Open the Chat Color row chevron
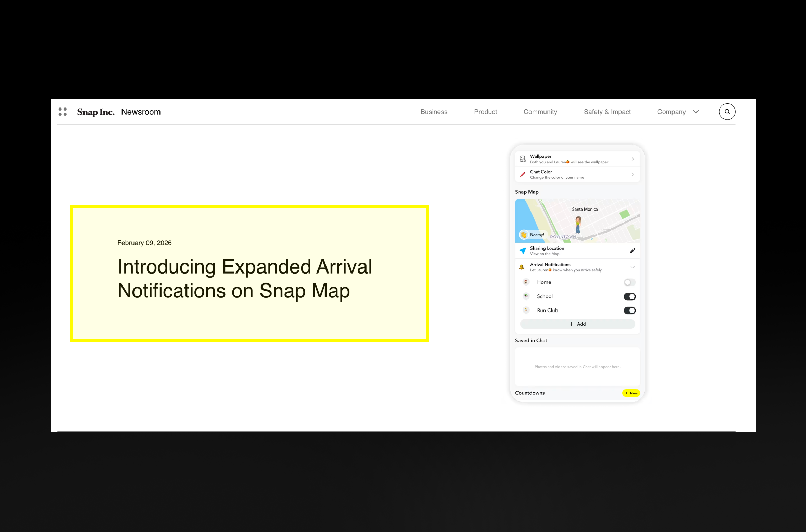806x532 pixels. click(x=632, y=174)
